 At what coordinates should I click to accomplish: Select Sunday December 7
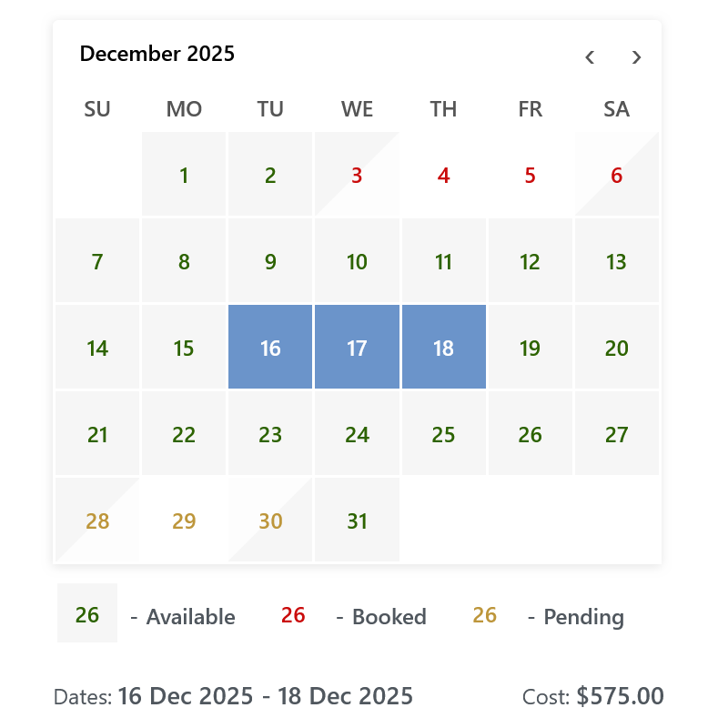point(97,260)
